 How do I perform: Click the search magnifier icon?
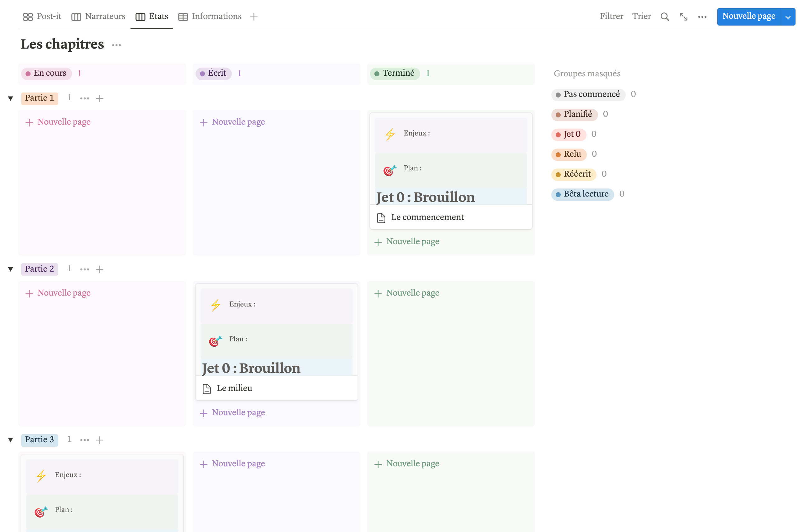coord(664,17)
